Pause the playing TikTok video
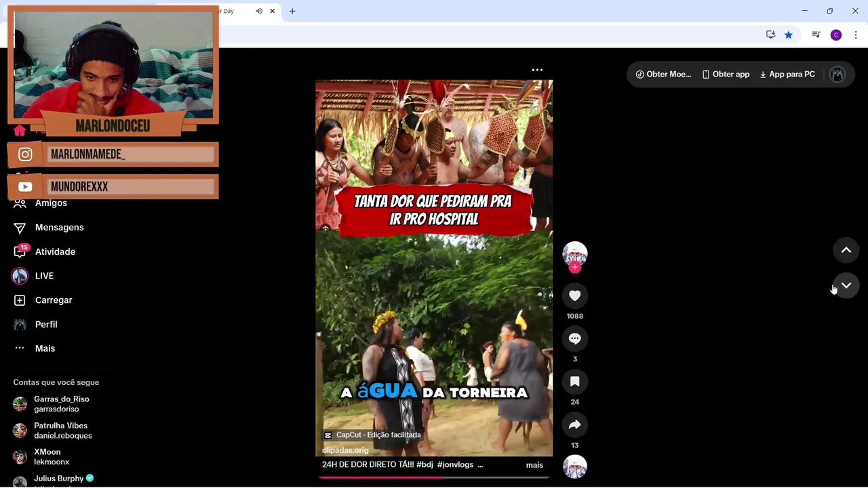868x488 pixels. coord(434,268)
